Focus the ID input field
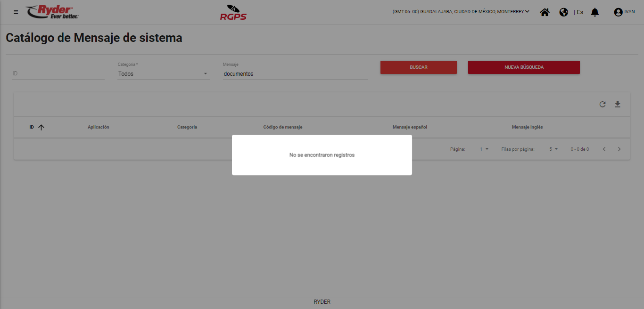The height and width of the screenshot is (309, 644). (x=58, y=74)
